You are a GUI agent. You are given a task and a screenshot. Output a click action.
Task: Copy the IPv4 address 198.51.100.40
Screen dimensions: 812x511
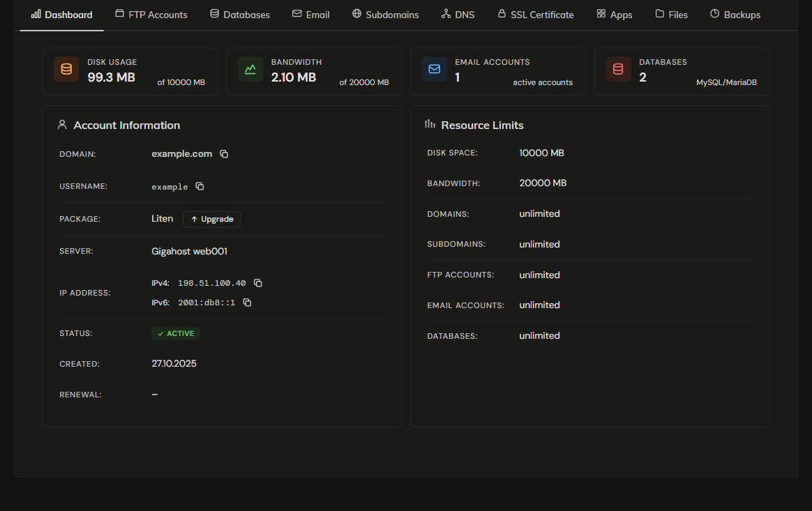point(258,282)
